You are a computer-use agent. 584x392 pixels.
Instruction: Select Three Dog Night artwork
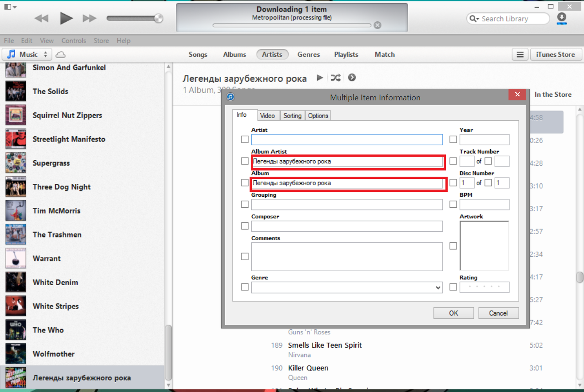[16, 187]
